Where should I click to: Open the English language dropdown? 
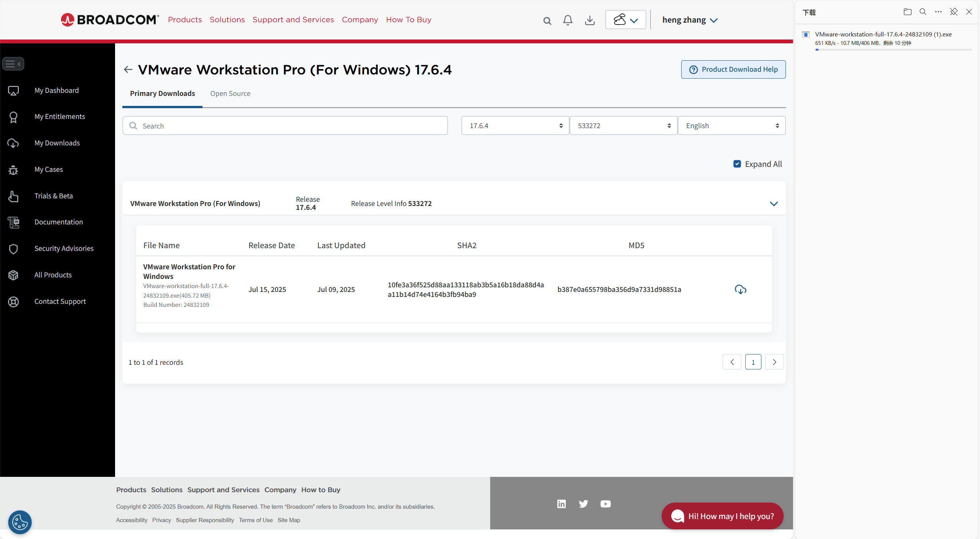[x=731, y=125]
